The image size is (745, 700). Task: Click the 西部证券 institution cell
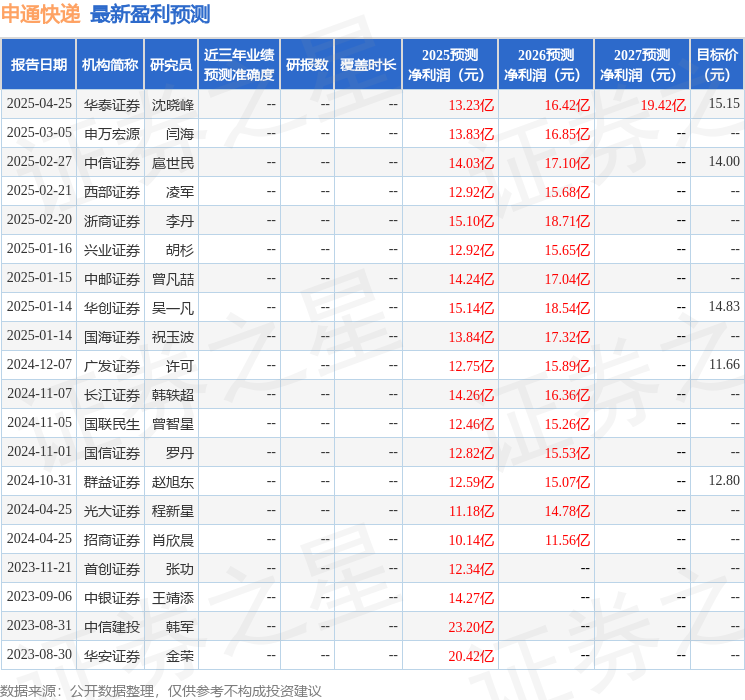click(112, 192)
